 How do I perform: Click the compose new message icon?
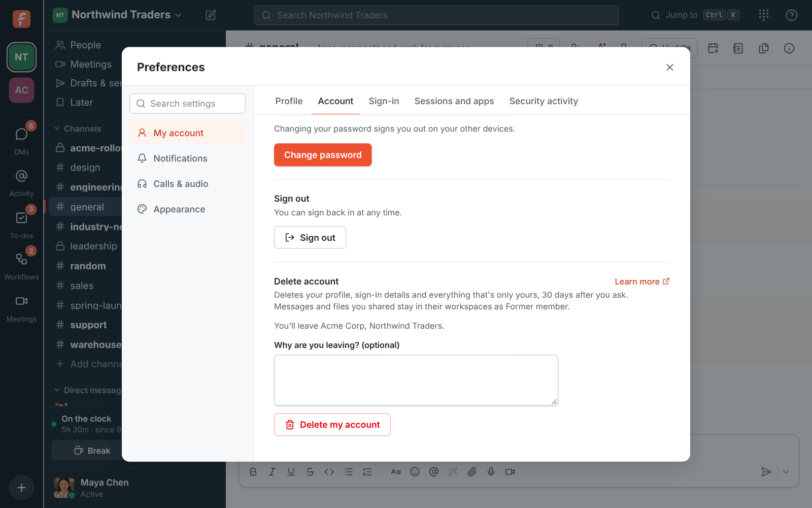click(x=211, y=15)
